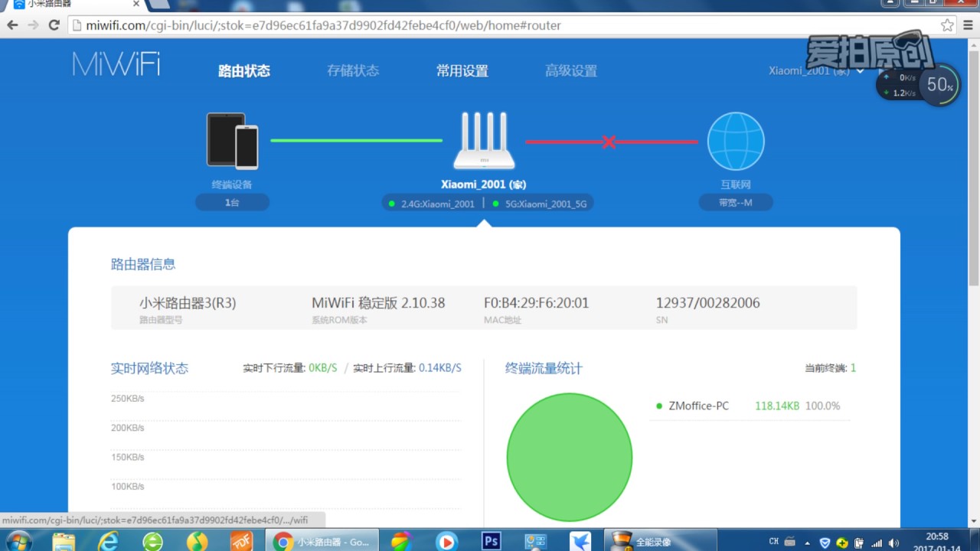Click the red X disconnected marker
Screen dimensions: 980x551
[609, 142]
